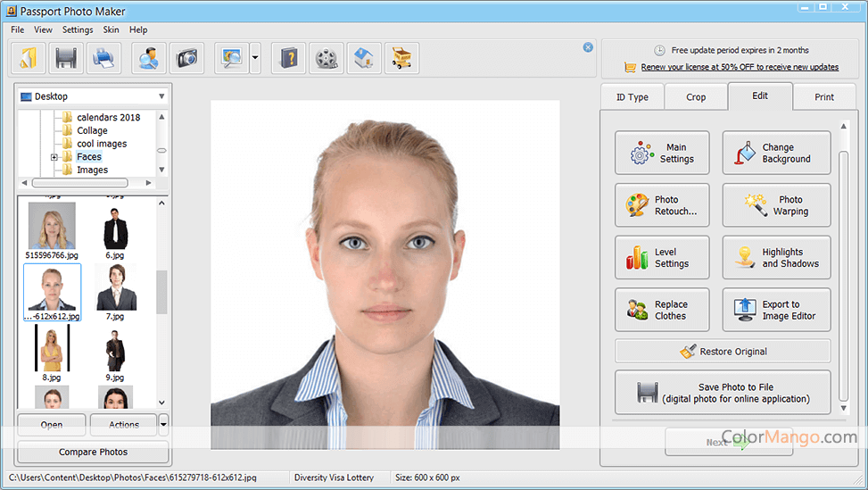Click the thumbnail list vertical scrollbar

[x=161, y=293]
